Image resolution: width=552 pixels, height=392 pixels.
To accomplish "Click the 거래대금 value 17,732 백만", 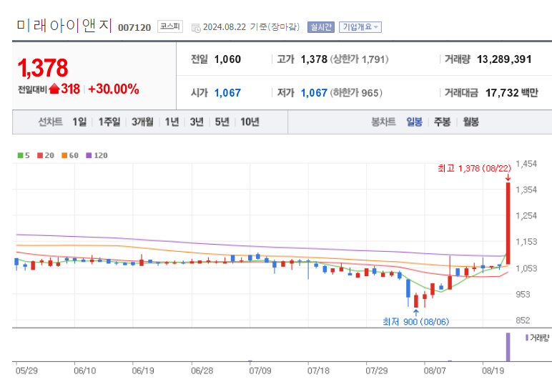I will (512, 93).
